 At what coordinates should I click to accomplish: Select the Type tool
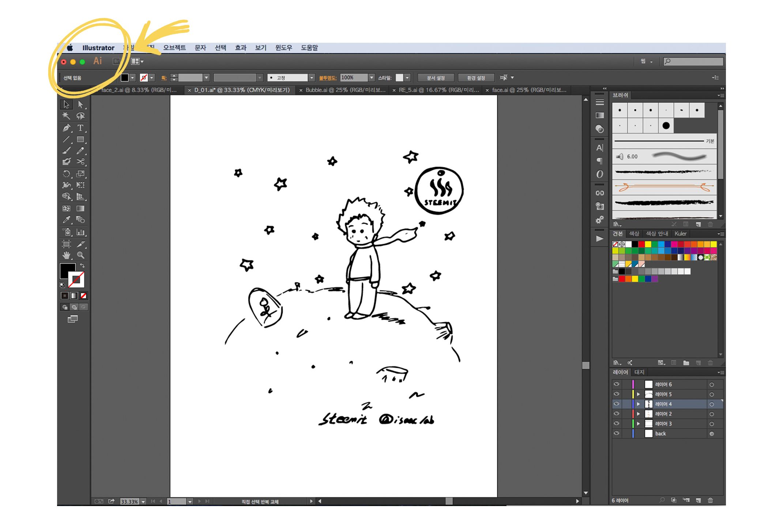(80, 128)
